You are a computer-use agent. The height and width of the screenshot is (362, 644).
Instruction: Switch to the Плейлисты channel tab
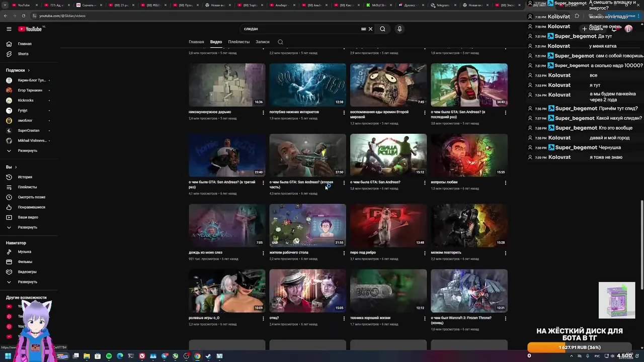pyautogui.click(x=238, y=42)
